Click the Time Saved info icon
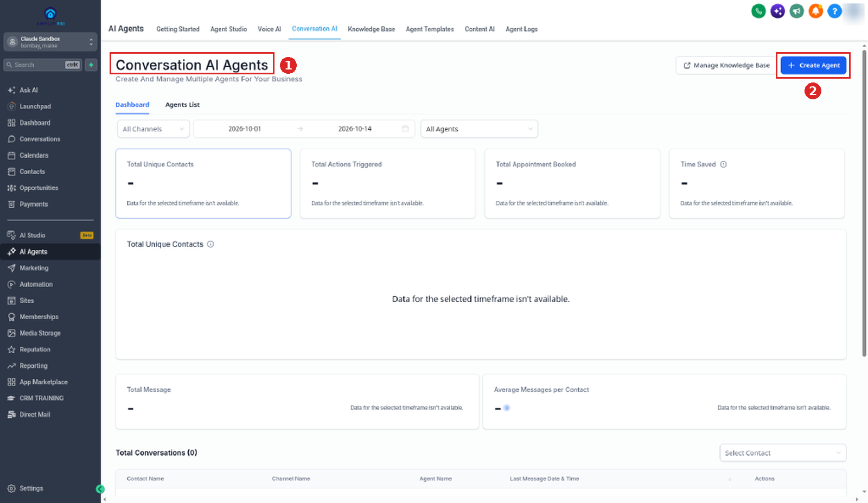 point(723,164)
